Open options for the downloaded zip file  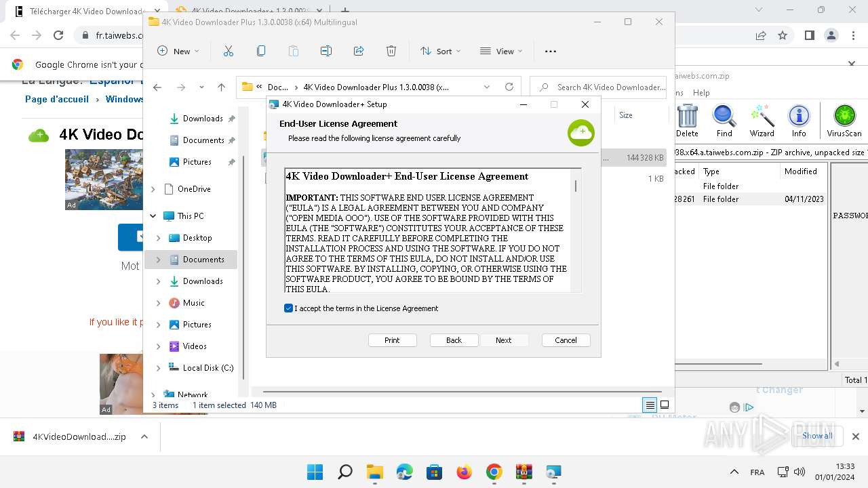tap(144, 437)
